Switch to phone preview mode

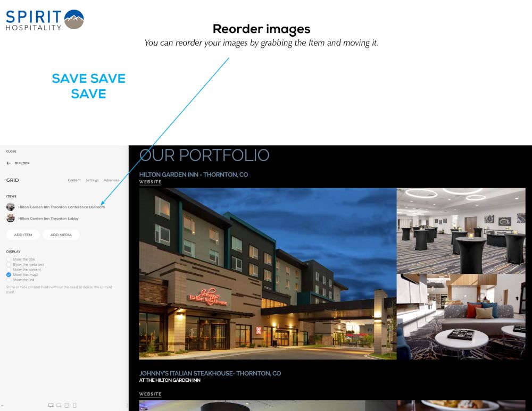pyautogui.click(x=74, y=405)
